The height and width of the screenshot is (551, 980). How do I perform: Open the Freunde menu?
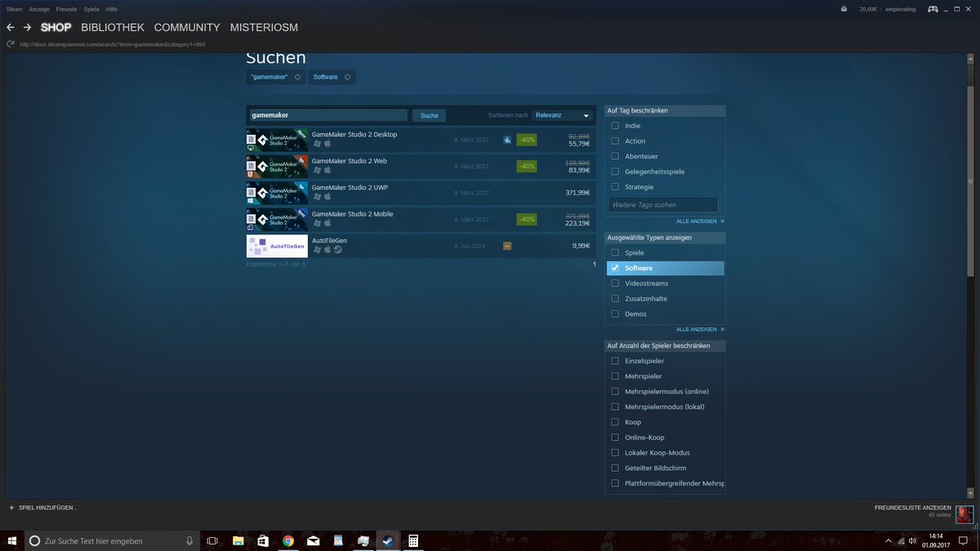[x=66, y=9]
